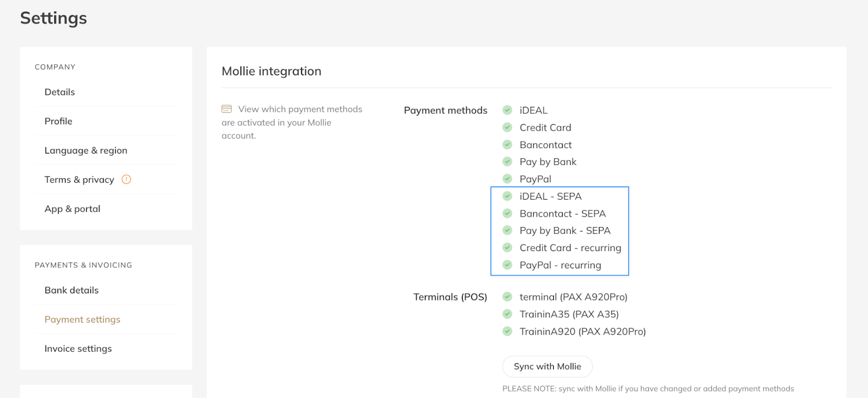The height and width of the screenshot is (398, 868).
Task: Open the App & portal section
Action: point(72,209)
